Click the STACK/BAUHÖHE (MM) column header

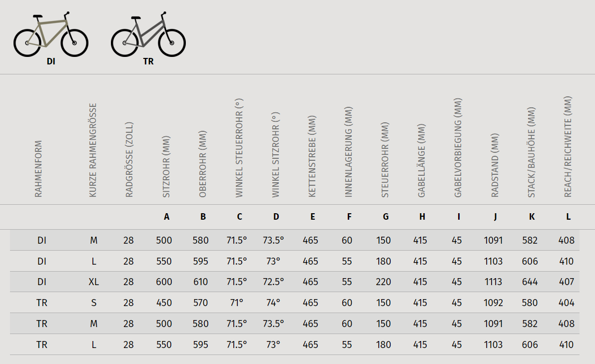tap(531, 152)
